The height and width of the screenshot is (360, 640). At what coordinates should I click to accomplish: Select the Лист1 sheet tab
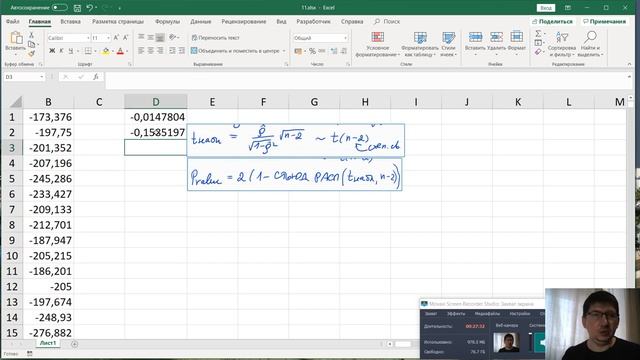coord(48,343)
